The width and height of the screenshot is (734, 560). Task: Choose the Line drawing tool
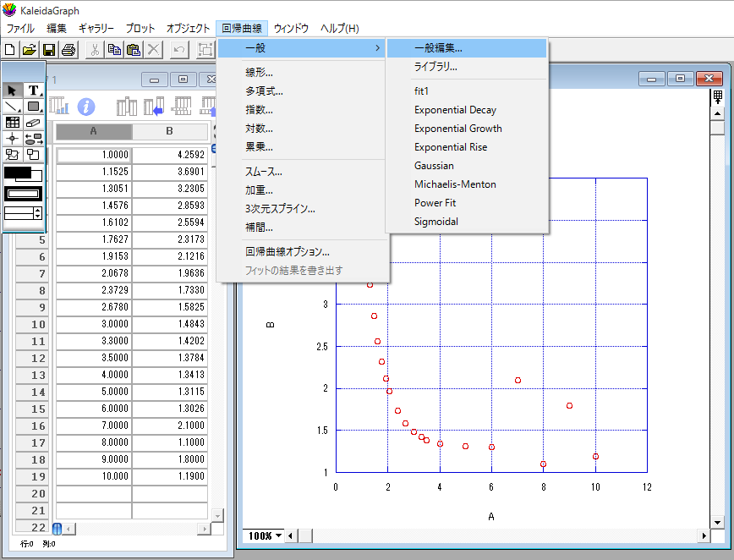point(13,107)
